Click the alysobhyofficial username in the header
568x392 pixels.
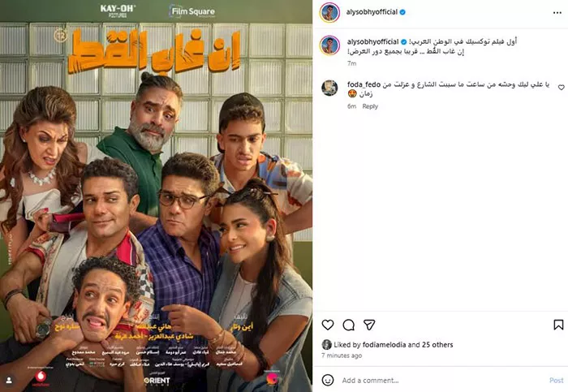click(372, 12)
